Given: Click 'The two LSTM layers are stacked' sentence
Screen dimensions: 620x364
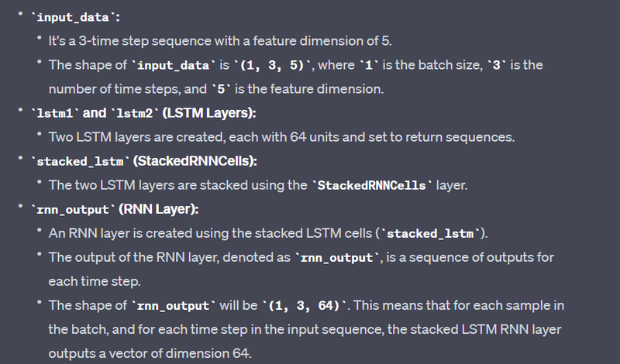Looking at the screenshot, I should (258, 185).
